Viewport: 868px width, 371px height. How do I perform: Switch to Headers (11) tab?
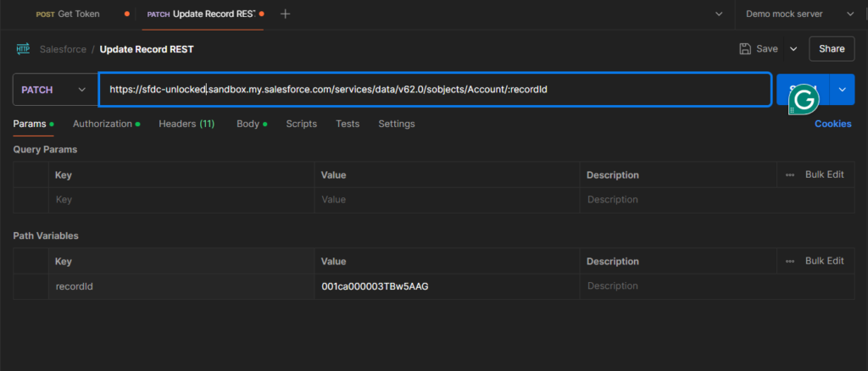pyautogui.click(x=186, y=124)
